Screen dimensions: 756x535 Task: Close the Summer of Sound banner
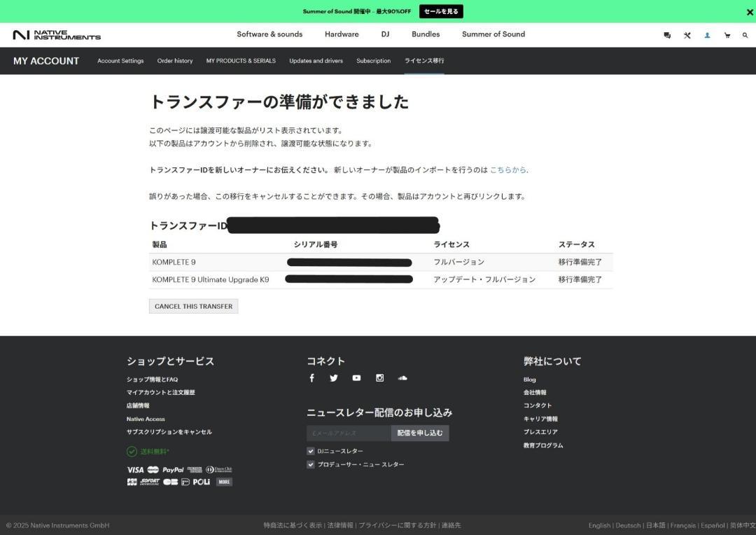750,12
